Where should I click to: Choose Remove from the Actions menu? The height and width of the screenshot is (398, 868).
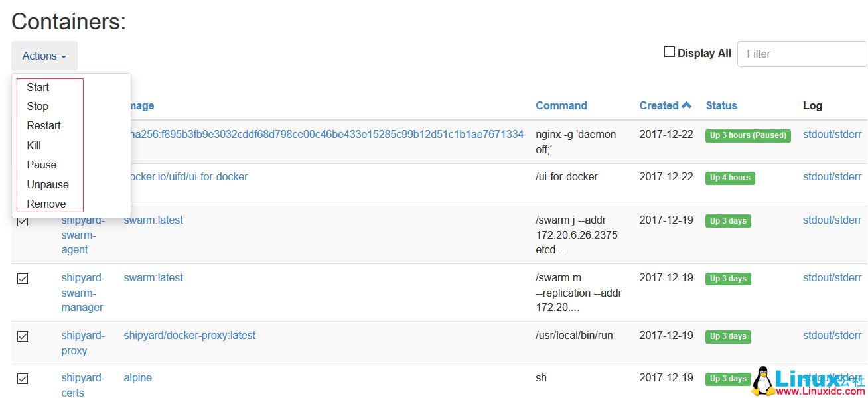pos(46,204)
